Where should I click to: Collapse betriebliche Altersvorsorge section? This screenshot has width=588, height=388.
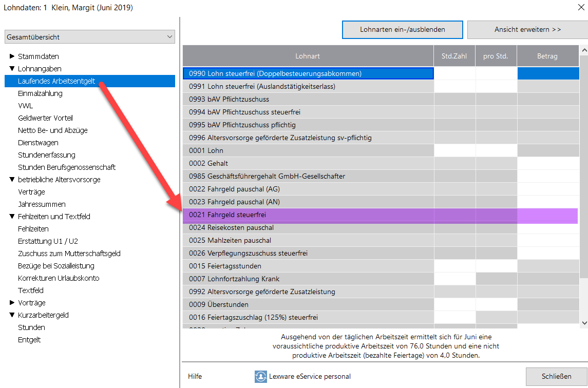point(12,180)
